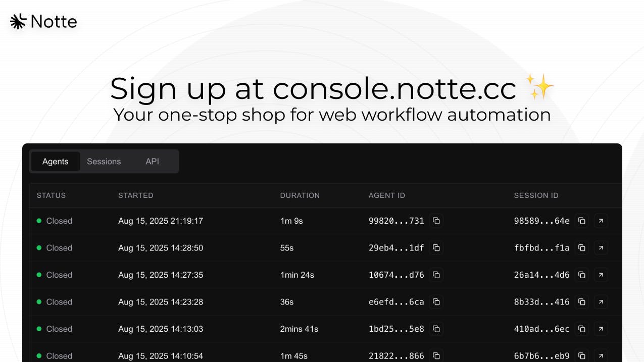Viewport: 644px width, 362px height.
Task: Copy session ID 98589...64e
Action: tap(582, 221)
